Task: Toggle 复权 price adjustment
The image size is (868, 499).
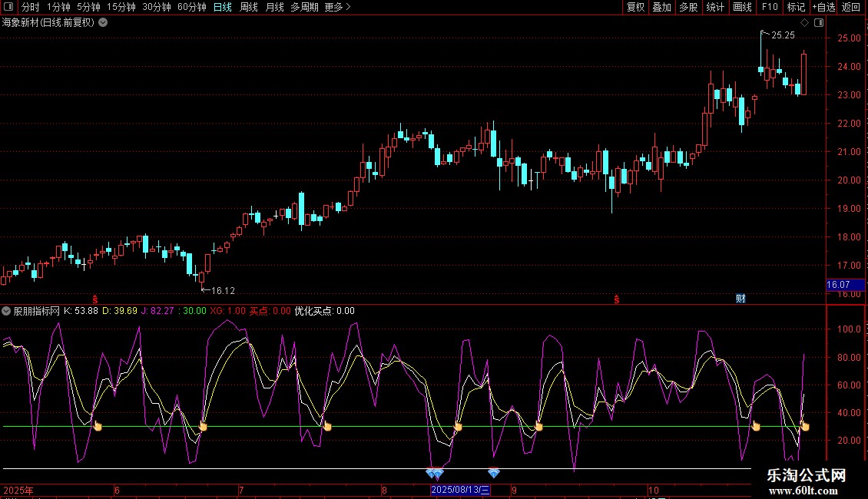Action: [635, 7]
